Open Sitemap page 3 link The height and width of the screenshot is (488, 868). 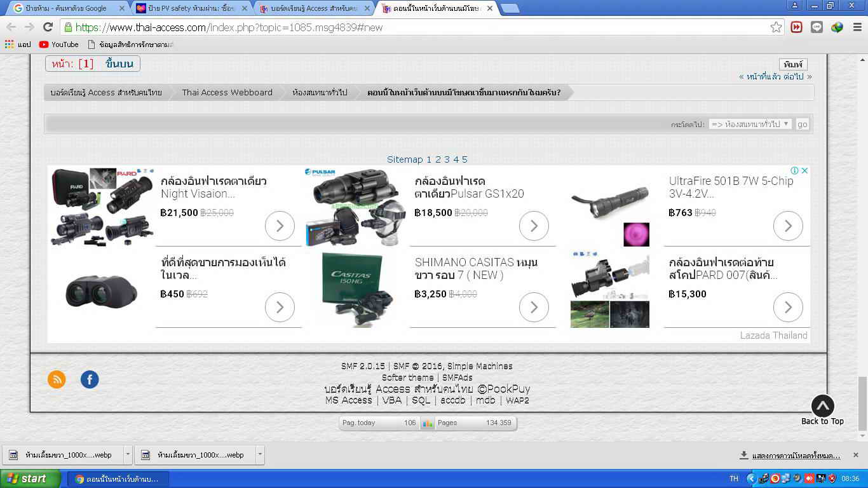tap(447, 159)
